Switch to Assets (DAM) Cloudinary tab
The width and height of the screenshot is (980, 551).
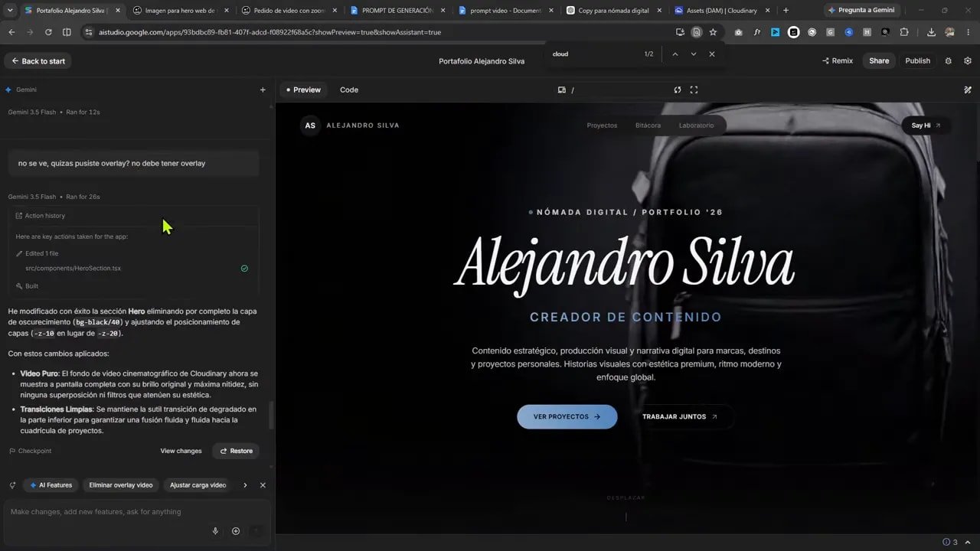(722, 11)
